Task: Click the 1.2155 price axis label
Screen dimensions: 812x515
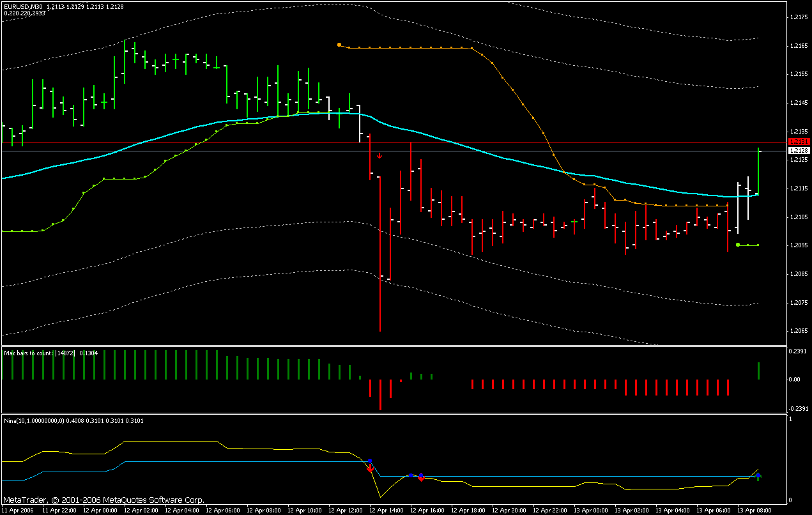Action: tap(799, 74)
